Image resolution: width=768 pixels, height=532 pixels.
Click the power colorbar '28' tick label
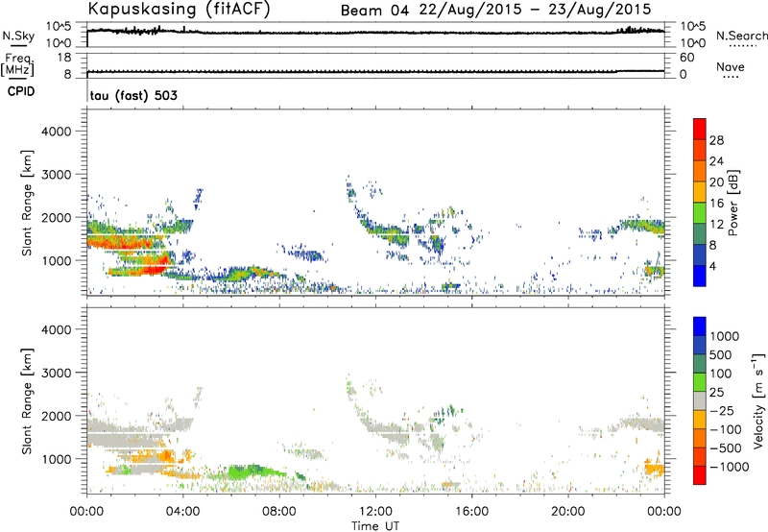[716, 140]
